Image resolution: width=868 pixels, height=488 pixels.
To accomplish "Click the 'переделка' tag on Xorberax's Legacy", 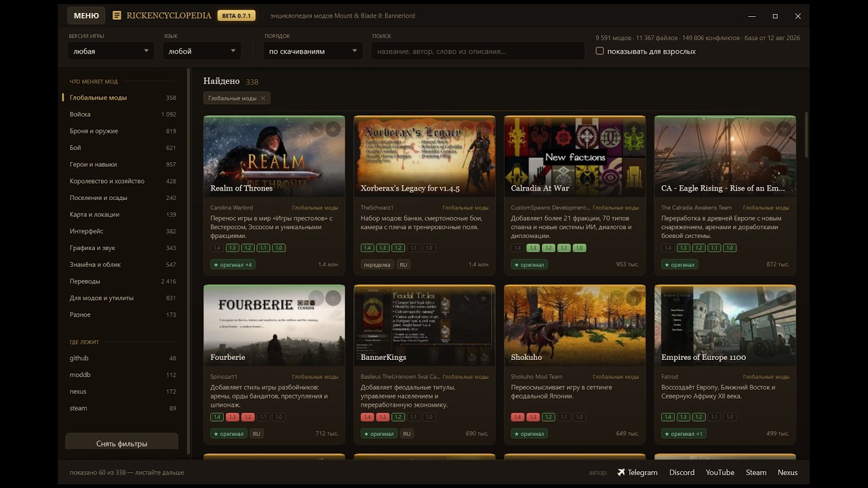I will pos(377,264).
